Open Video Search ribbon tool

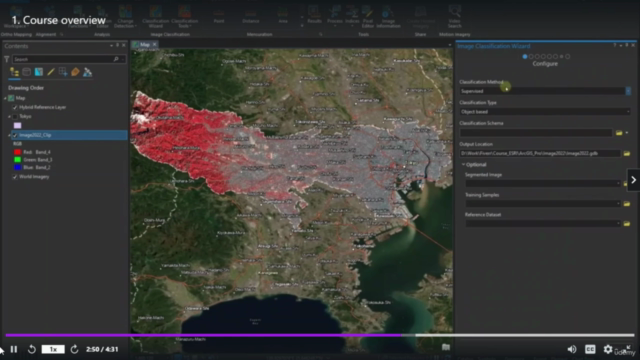click(454, 16)
